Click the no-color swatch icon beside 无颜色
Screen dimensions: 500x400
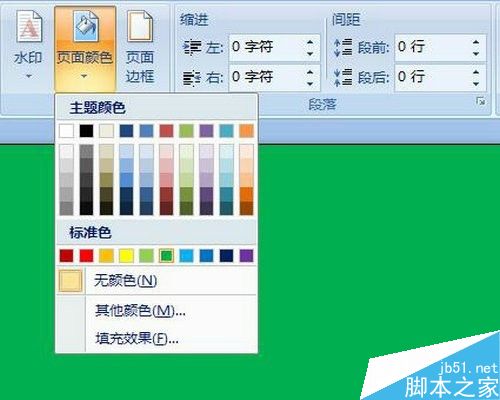click(x=70, y=281)
